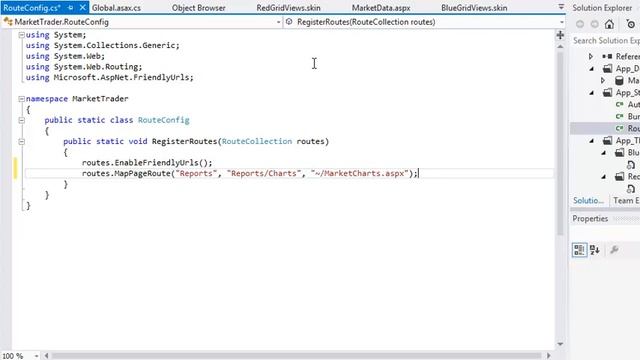
Task: Click editor split-window handle above scrollbar
Action: click(x=560, y=35)
